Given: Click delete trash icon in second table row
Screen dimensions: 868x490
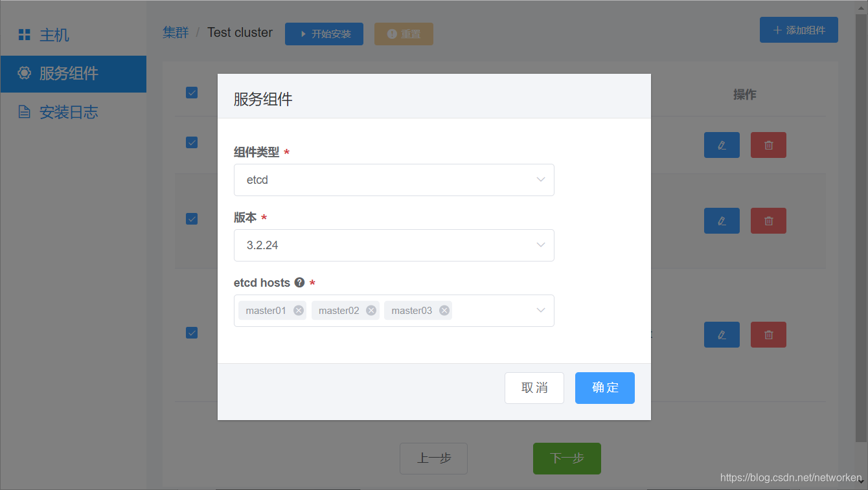Looking at the screenshot, I should click(x=768, y=221).
